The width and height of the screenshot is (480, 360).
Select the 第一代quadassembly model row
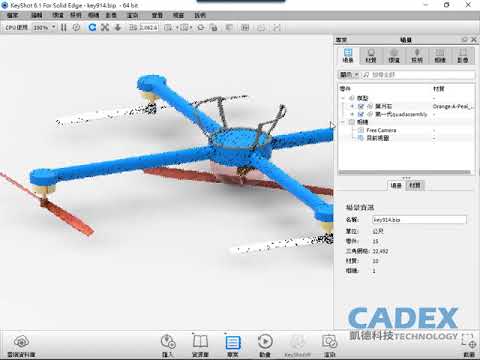pyautogui.click(x=401, y=114)
